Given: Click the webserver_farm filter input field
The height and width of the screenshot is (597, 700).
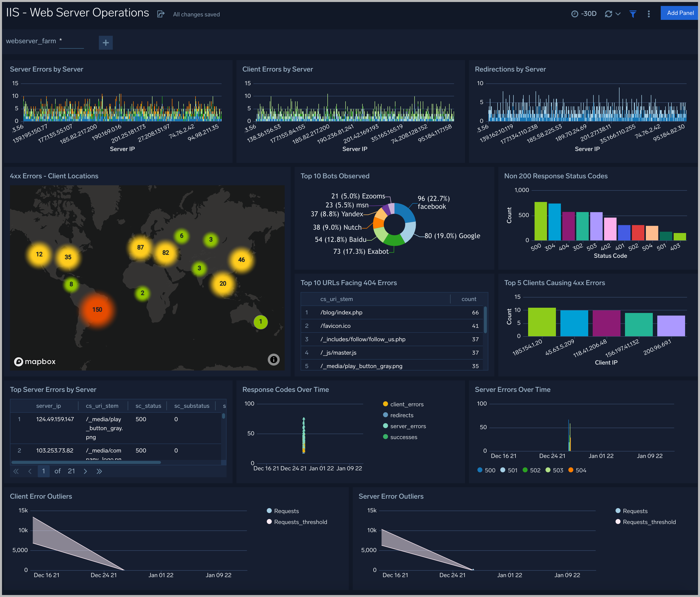Looking at the screenshot, I should click(x=71, y=41).
